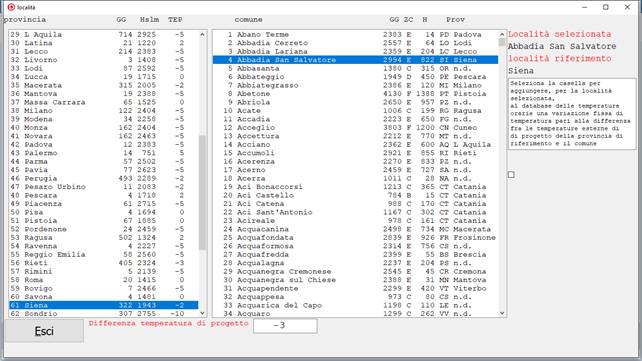Select Abetone in the comune list

click(x=355, y=94)
